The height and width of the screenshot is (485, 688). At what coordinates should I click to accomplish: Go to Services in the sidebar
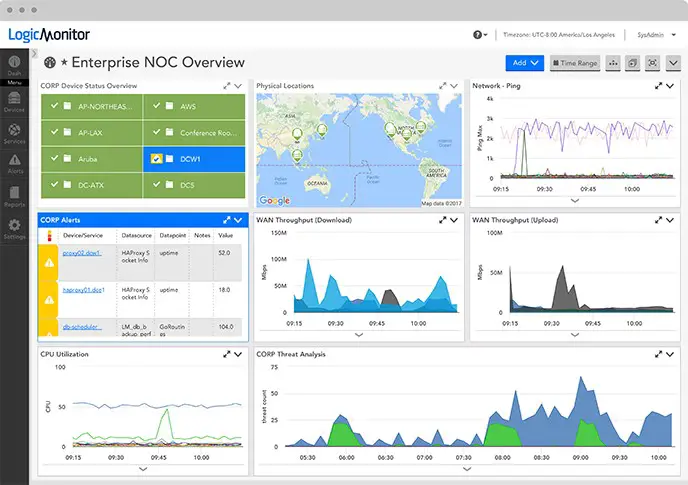tap(14, 134)
